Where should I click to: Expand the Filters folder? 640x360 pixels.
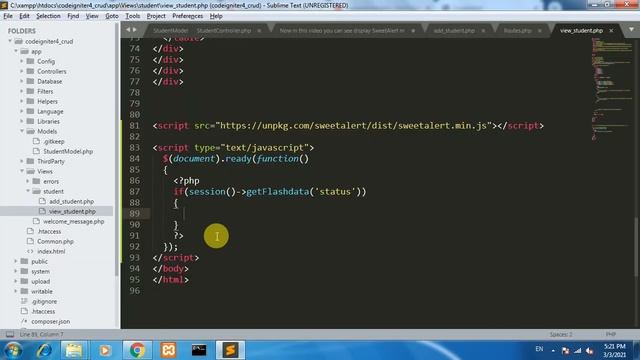pos(22,91)
